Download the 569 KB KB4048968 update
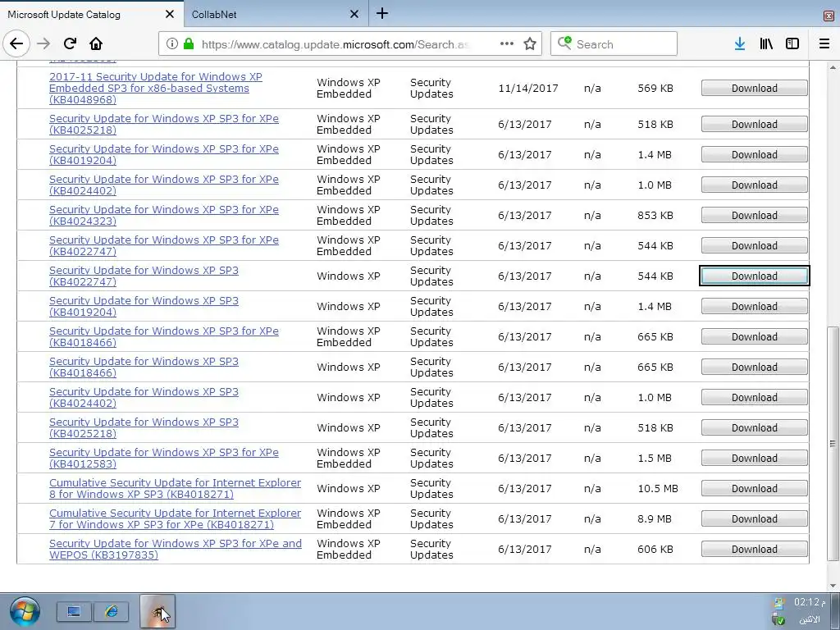 pyautogui.click(x=755, y=88)
